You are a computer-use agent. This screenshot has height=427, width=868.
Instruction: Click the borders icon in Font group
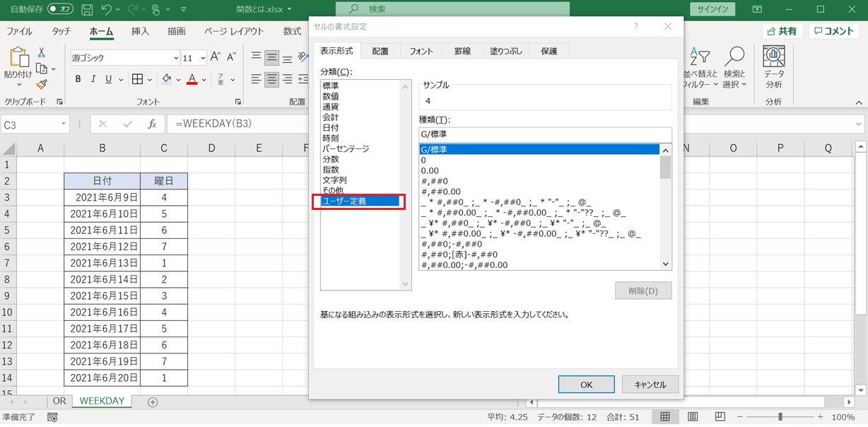(138, 79)
